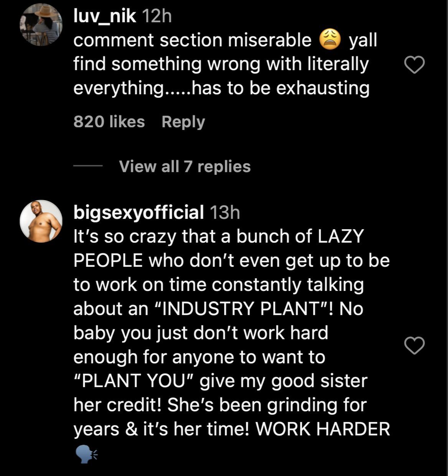448x476 pixels.
Task: Show who gave the 820 likes
Action: point(109,122)
